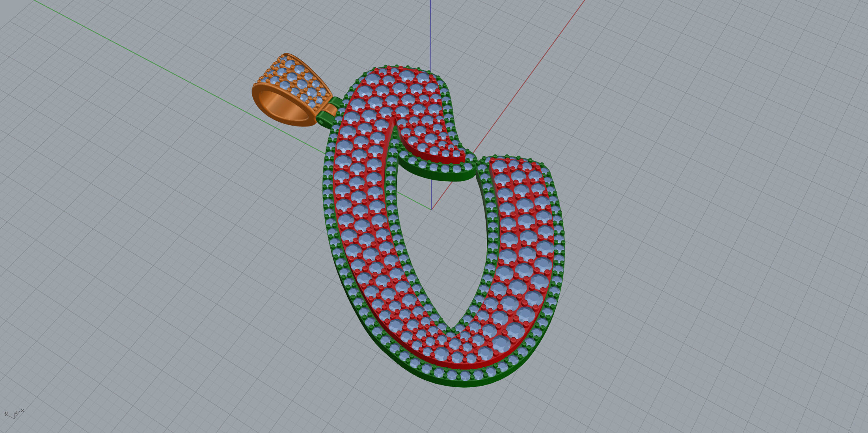Click the world axes icon in viewport corner

click(x=14, y=413)
